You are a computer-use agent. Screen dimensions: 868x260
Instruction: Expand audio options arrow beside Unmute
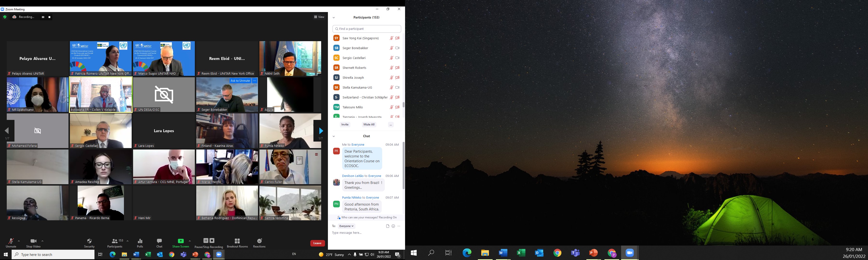click(x=19, y=241)
